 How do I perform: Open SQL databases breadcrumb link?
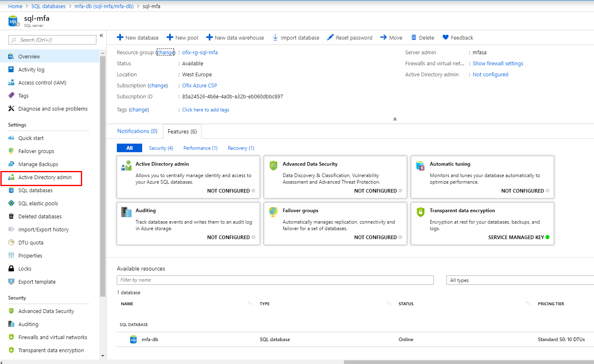pos(48,6)
